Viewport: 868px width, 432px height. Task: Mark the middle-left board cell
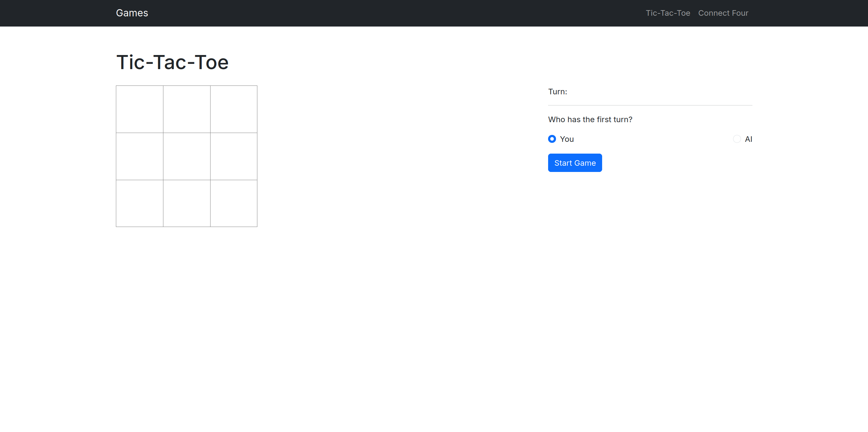139,156
